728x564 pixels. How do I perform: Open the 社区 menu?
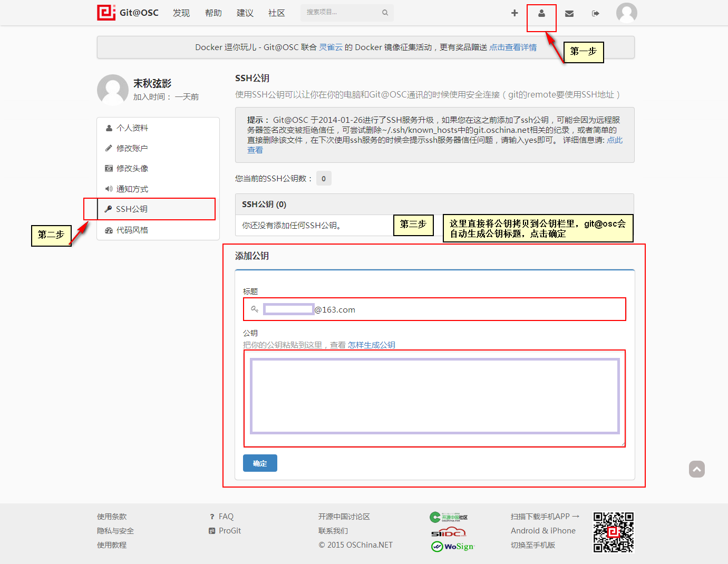(x=277, y=13)
